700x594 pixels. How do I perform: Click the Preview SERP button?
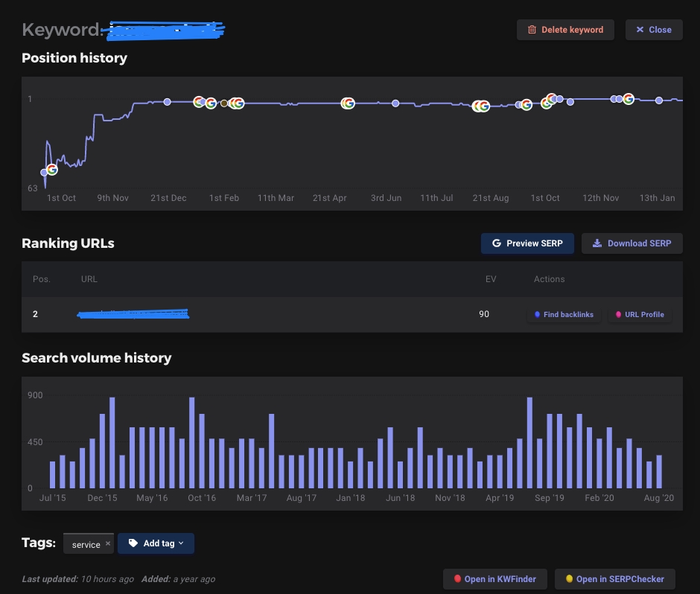point(527,243)
